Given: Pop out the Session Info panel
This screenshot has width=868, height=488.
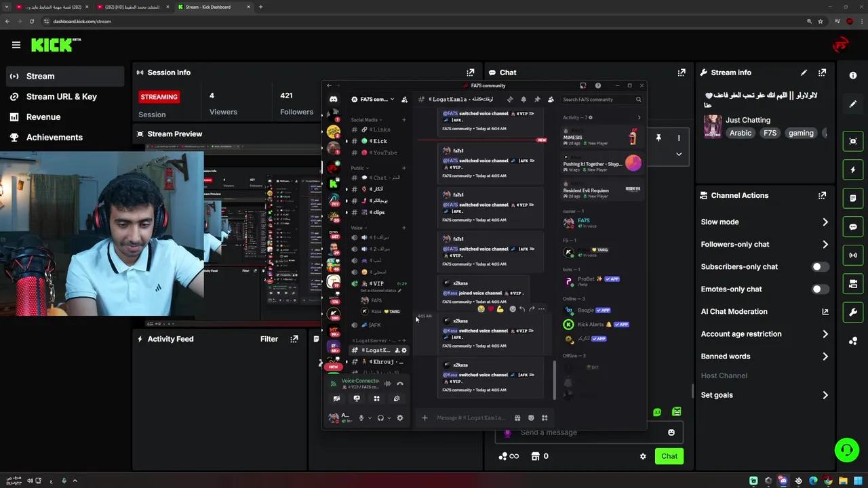Looking at the screenshot, I should 471,73.
